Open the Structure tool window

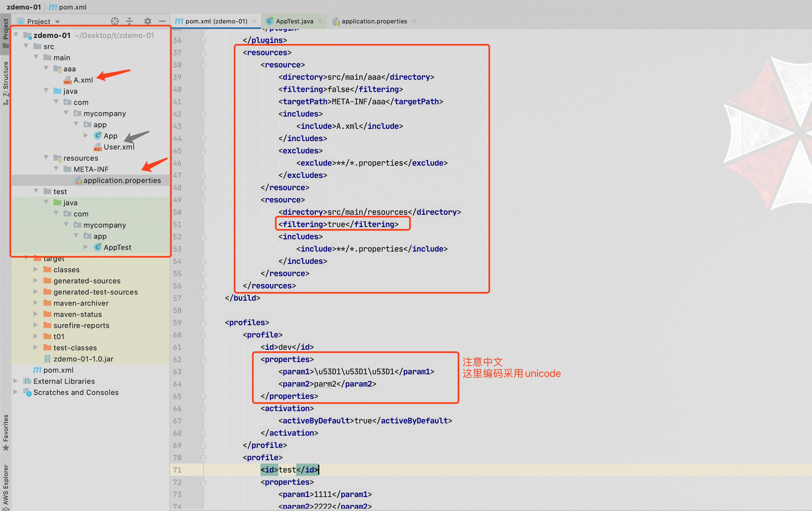(6, 81)
